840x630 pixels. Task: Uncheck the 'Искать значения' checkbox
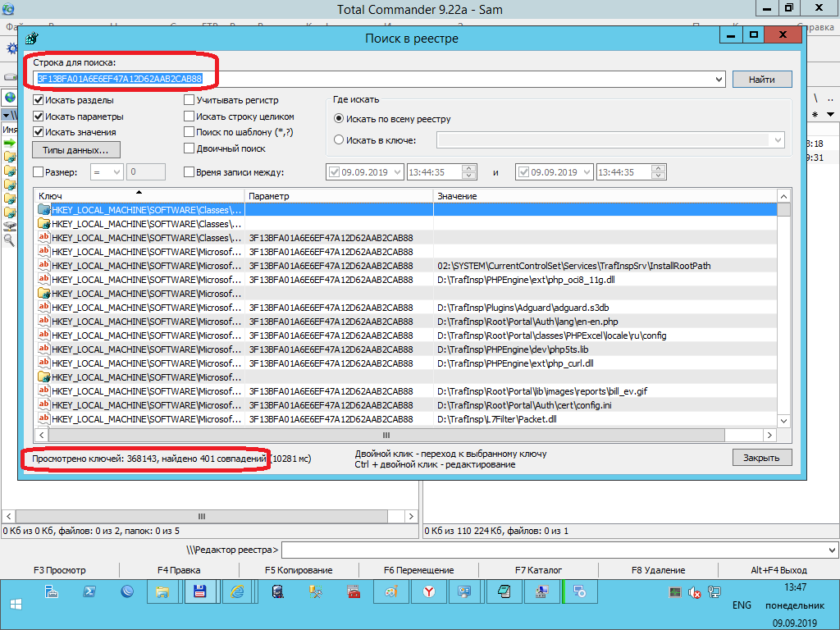(38, 132)
